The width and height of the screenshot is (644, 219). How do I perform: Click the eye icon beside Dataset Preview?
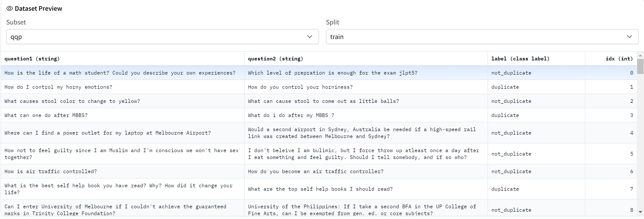pos(9,8)
